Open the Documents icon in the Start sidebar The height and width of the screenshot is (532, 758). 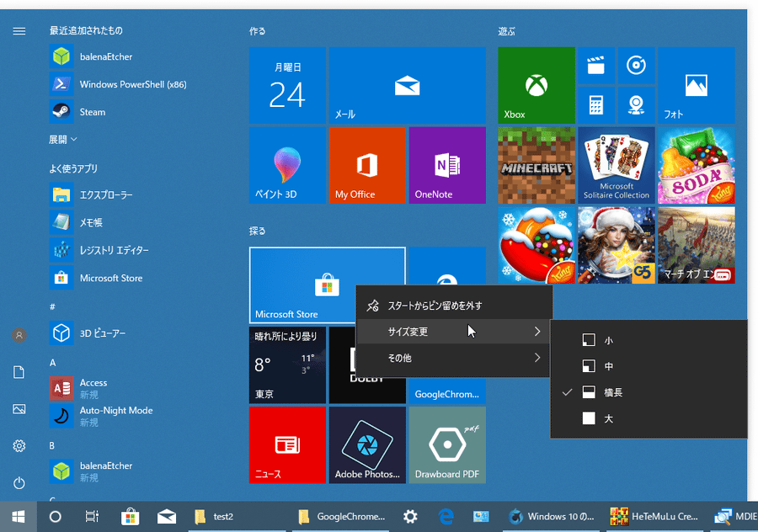tap(19, 372)
